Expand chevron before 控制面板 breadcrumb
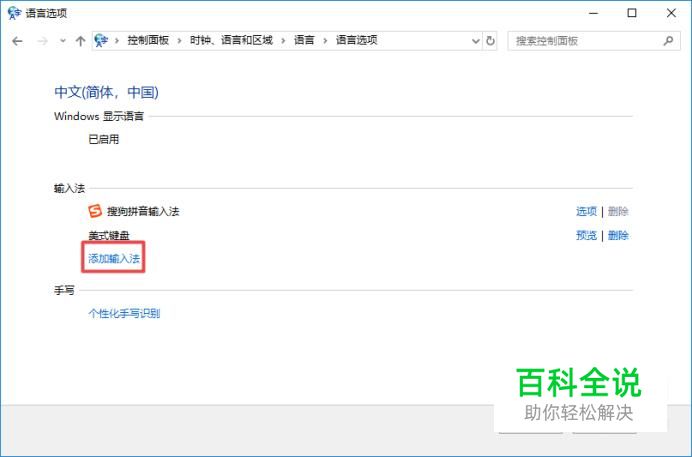The image size is (692, 457). coord(117,41)
